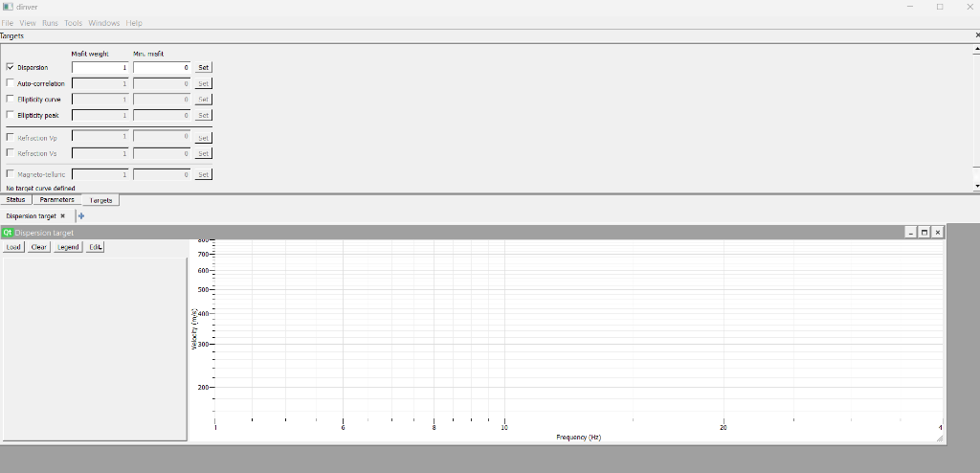The height and width of the screenshot is (473, 980).
Task: Close the Targets dock panel
Action: pos(976,35)
